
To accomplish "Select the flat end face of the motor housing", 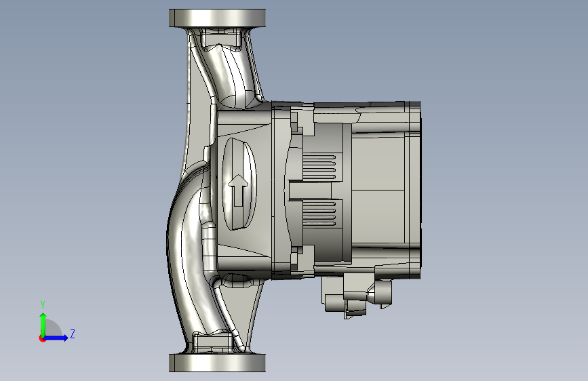I will pos(420,190).
